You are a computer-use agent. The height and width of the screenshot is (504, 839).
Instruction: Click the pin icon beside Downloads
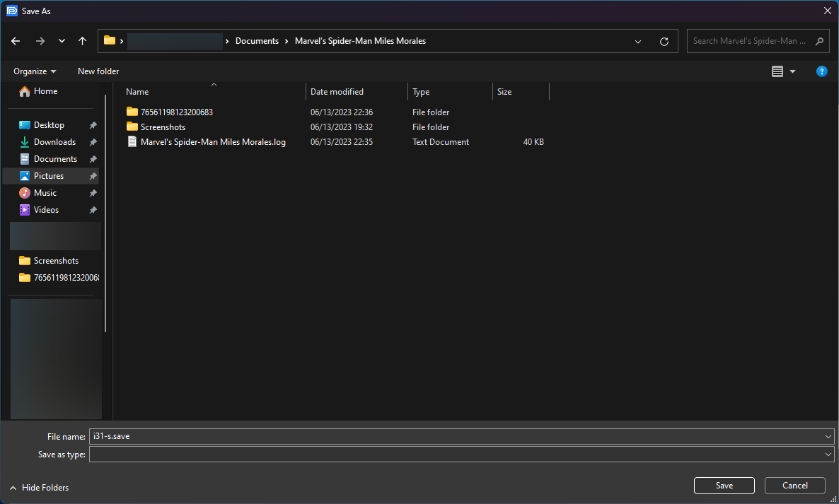coord(93,142)
